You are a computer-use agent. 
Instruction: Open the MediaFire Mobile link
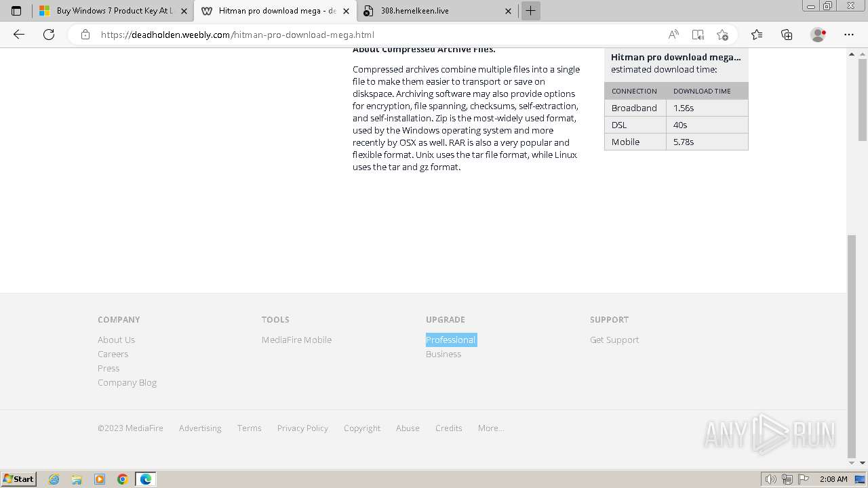coord(296,340)
